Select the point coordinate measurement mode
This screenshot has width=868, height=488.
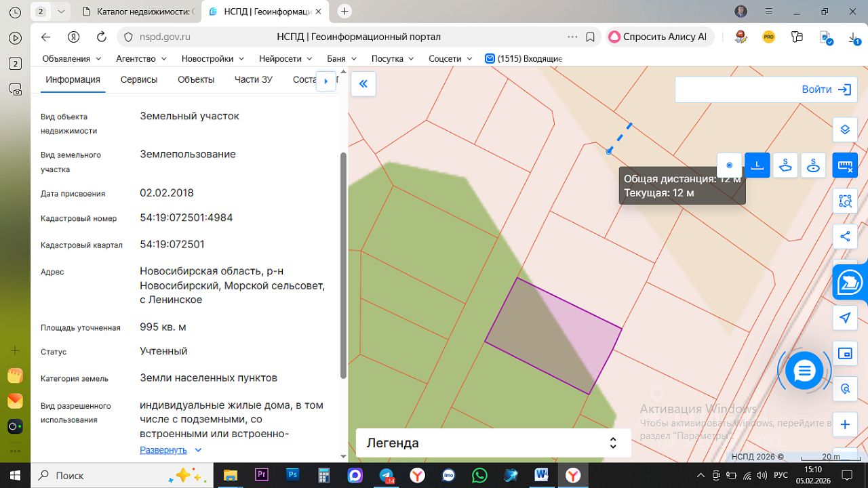pos(730,165)
